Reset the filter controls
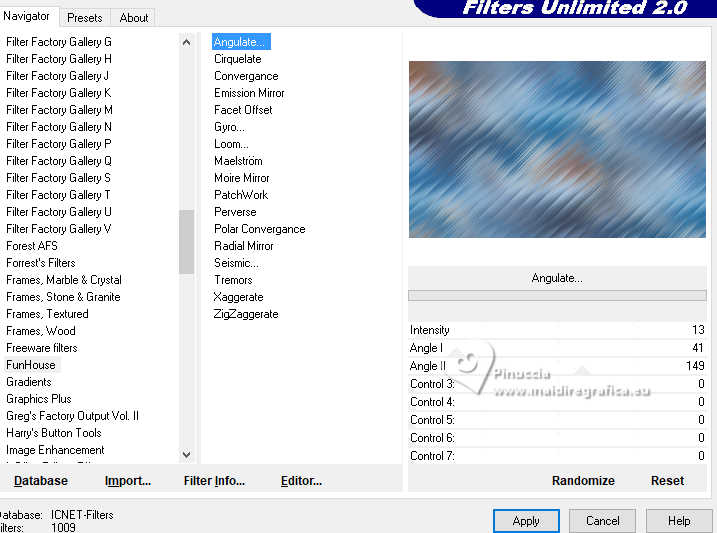The image size is (717, 533). (667, 480)
